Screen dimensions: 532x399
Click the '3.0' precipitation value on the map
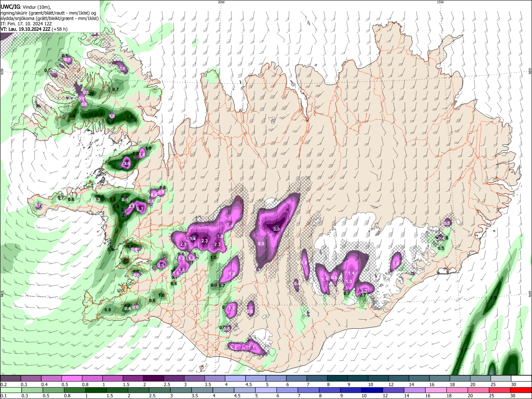click(276, 229)
